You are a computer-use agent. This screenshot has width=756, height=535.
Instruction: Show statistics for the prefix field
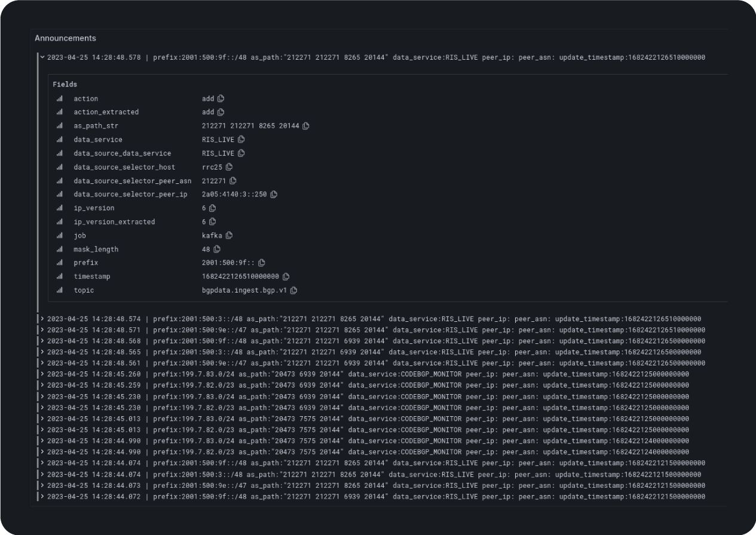(59, 263)
